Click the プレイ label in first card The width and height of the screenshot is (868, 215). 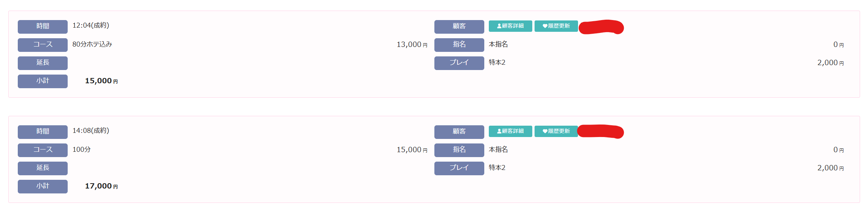[x=459, y=63]
